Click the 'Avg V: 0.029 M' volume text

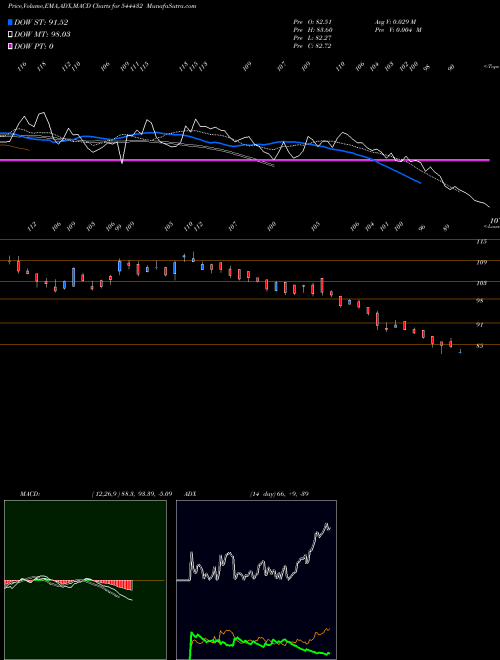pyautogui.click(x=398, y=21)
